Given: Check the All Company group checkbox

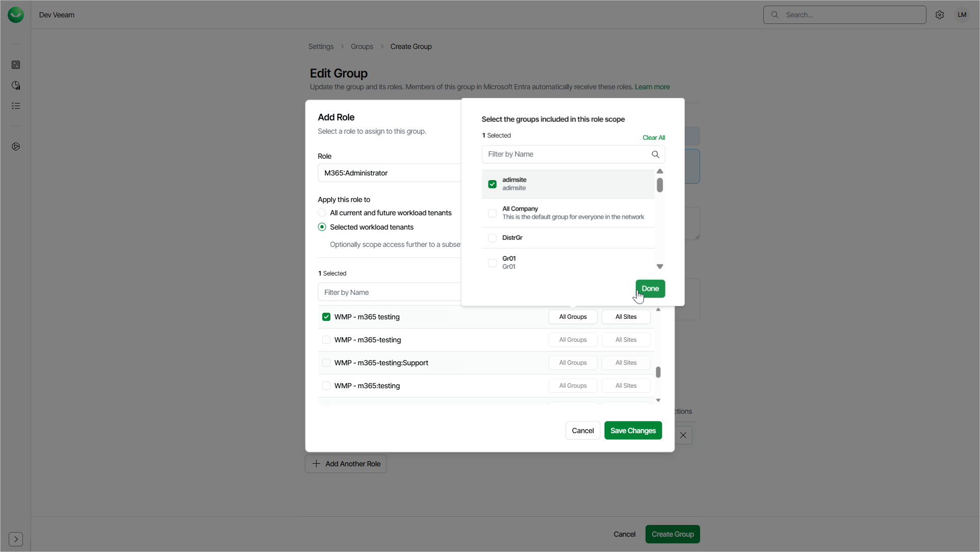Looking at the screenshot, I should point(492,213).
